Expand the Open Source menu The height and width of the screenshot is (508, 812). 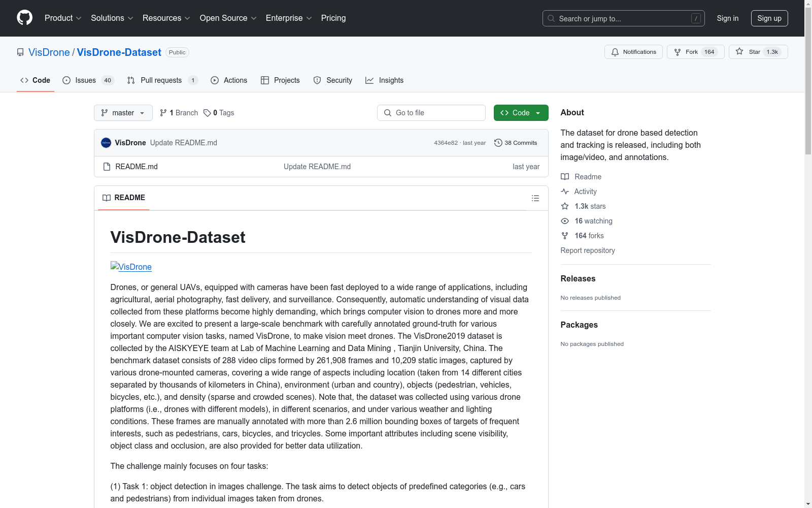click(228, 18)
